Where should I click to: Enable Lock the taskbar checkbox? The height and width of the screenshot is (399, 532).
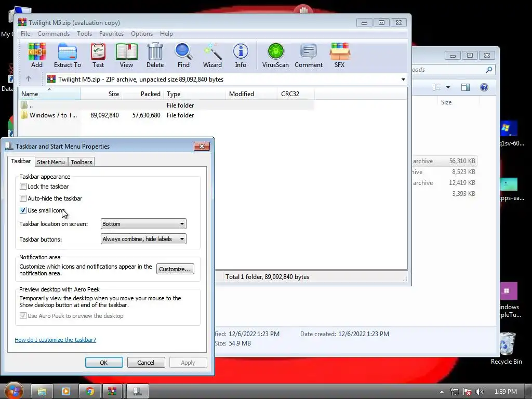(23, 187)
